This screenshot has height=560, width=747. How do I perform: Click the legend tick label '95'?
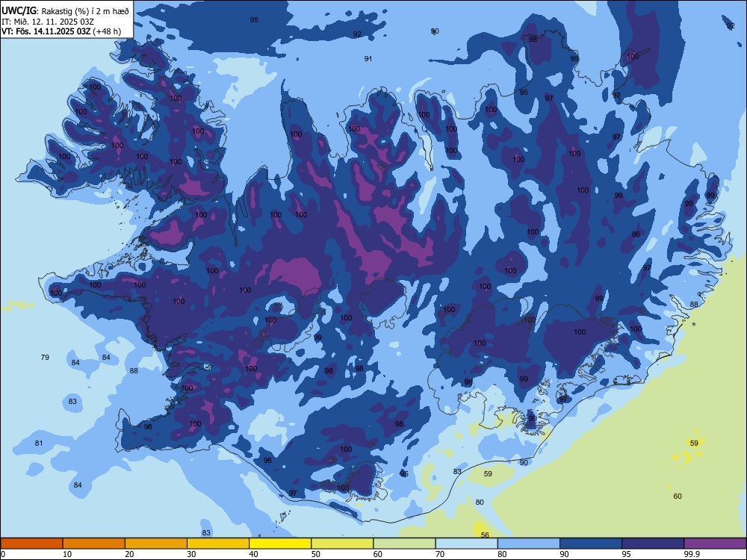coord(627,554)
